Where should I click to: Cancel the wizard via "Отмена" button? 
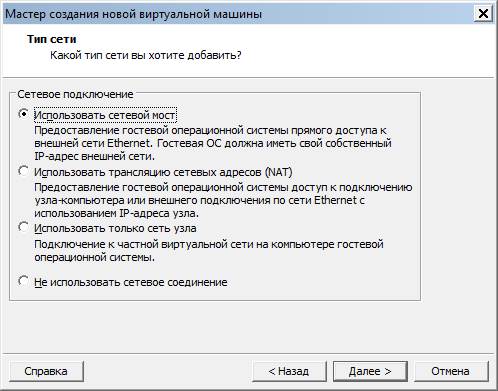[x=451, y=371]
